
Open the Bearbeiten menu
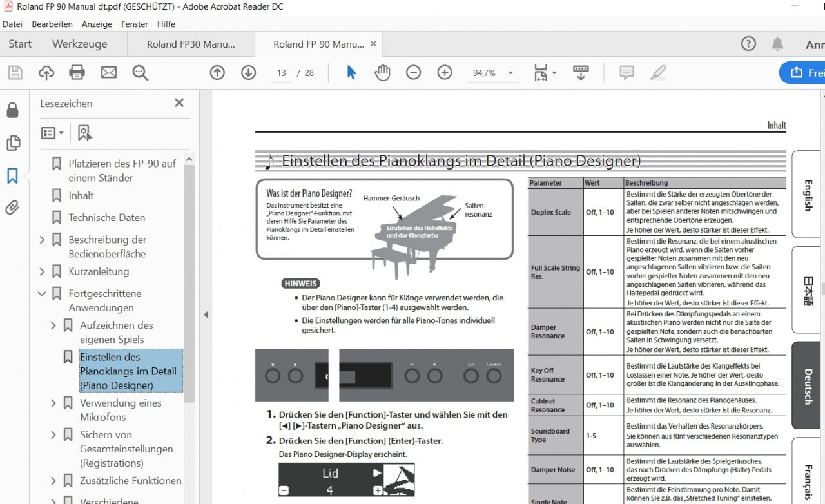52,24
